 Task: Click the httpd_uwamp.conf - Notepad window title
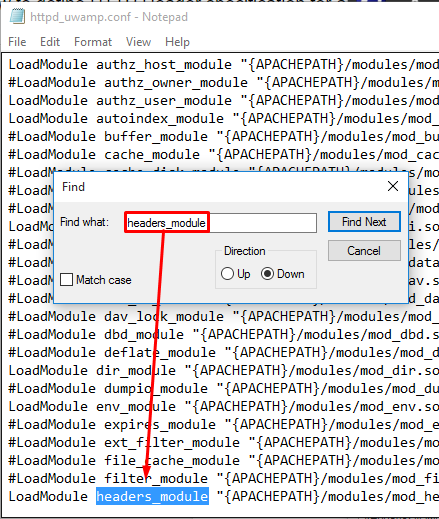pyautogui.click(x=109, y=17)
